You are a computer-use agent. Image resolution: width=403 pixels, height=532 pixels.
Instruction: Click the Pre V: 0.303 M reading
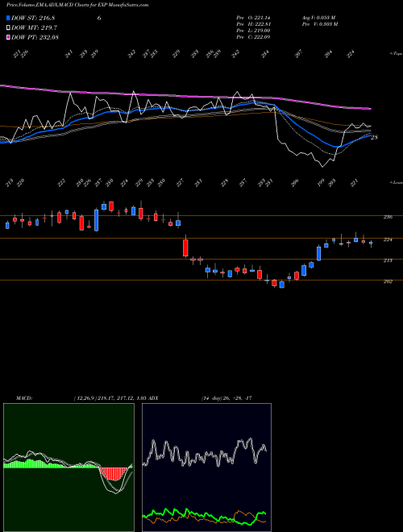[x=320, y=24]
